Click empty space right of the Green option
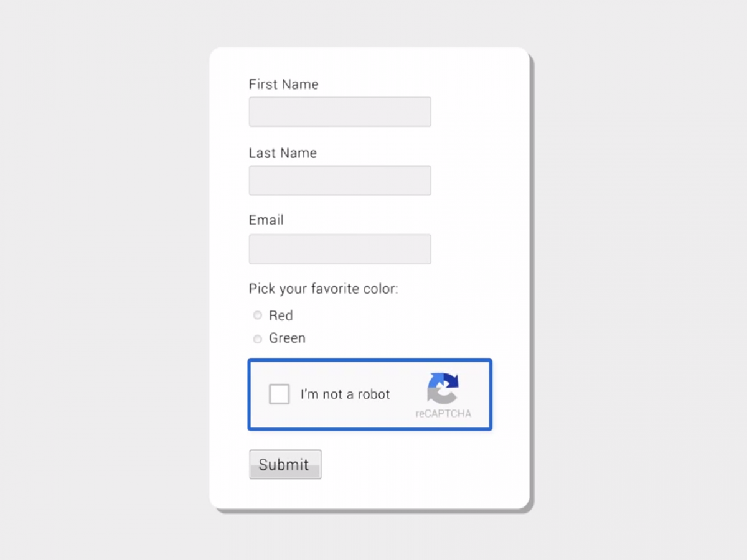 tap(405, 339)
